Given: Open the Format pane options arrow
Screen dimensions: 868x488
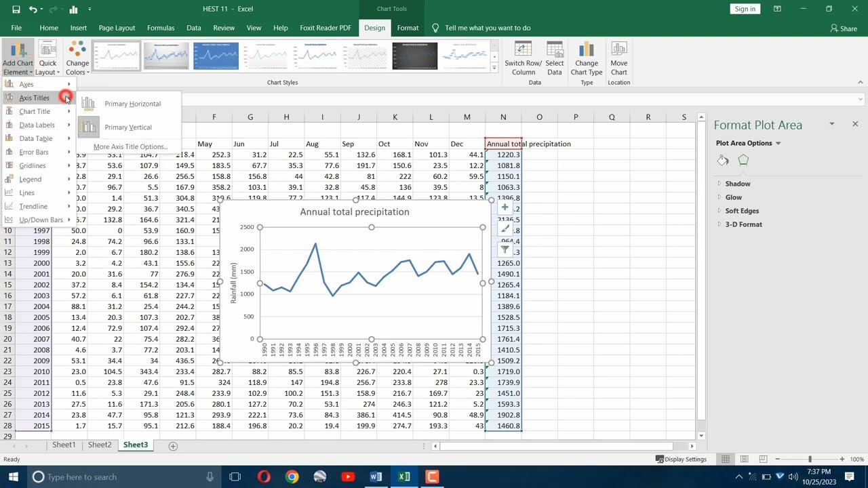Looking at the screenshot, I should coord(832,124).
